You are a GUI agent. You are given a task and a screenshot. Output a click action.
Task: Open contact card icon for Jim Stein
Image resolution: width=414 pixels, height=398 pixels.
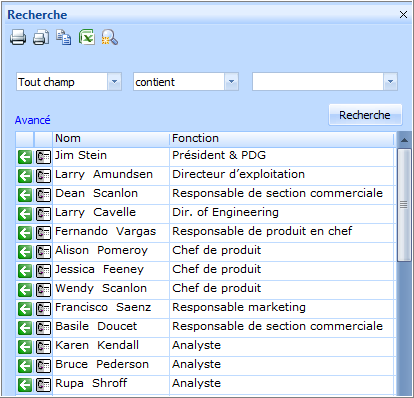(43, 157)
